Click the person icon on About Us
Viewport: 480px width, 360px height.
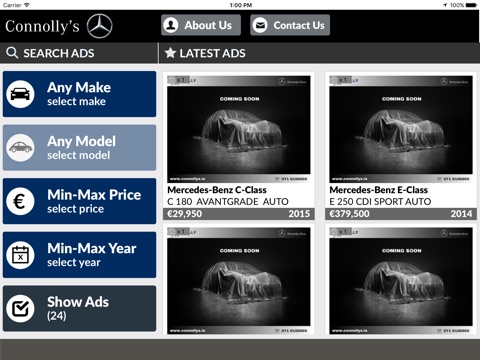pos(171,25)
